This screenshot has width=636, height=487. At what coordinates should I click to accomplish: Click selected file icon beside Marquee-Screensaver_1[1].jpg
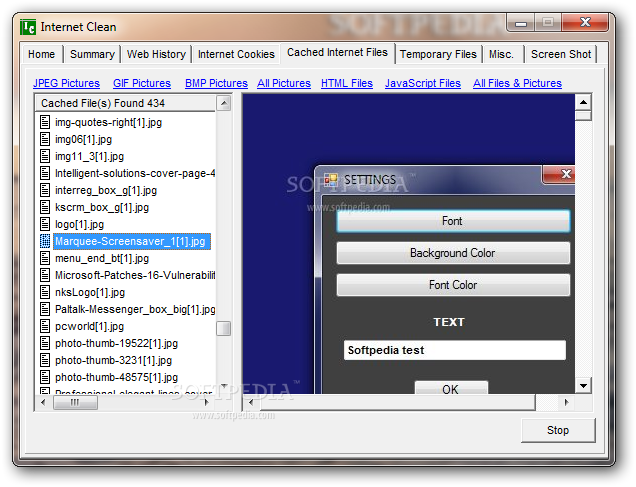click(45, 241)
